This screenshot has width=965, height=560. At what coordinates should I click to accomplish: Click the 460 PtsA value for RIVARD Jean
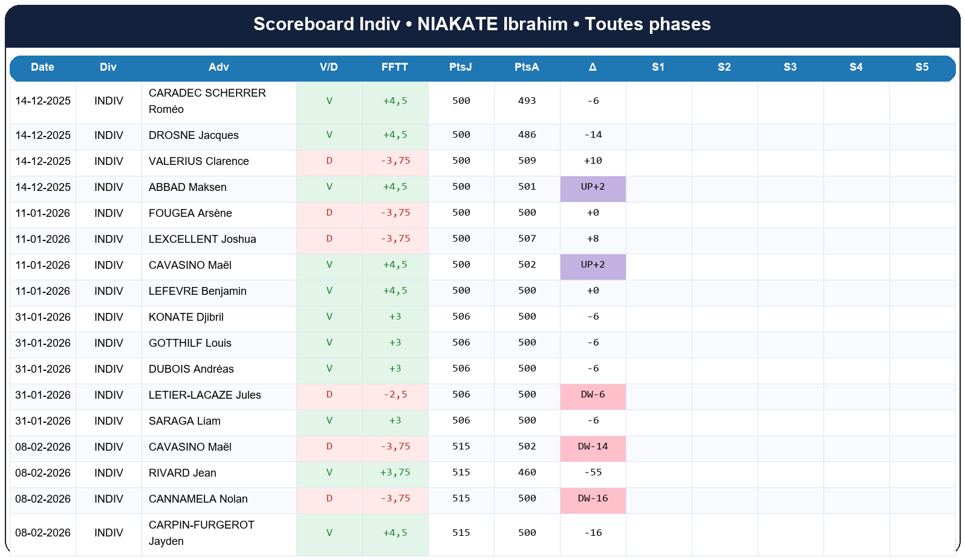pyautogui.click(x=527, y=472)
